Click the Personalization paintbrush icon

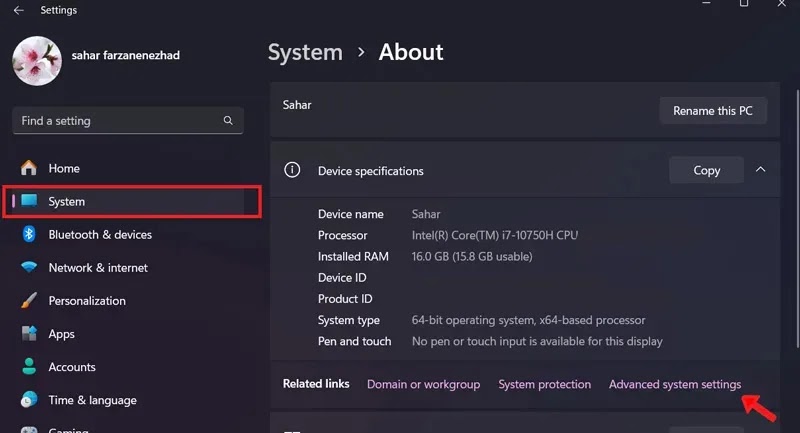(x=29, y=301)
